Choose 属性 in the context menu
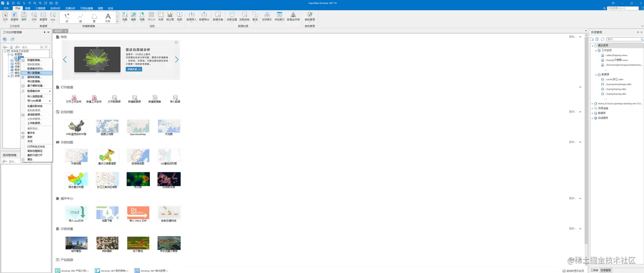This screenshot has height=273, width=644. coord(37,160)
